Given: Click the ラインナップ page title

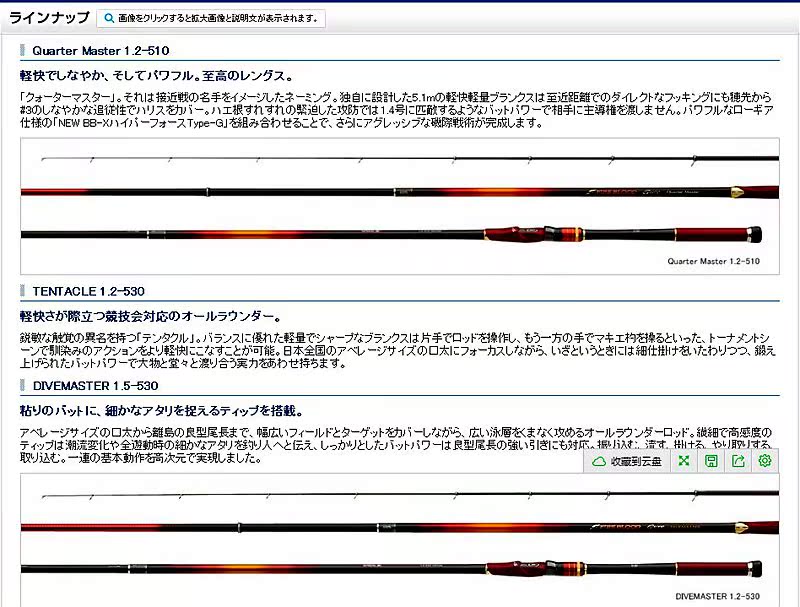Looking at the screenshot, I should click(47, 17).
